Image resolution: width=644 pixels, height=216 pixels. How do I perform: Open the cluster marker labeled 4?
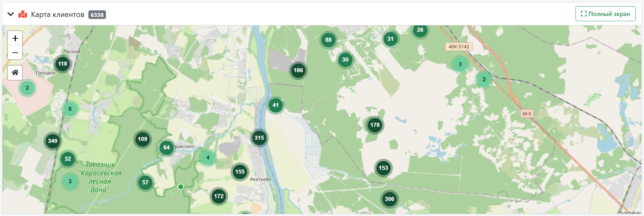(x=208, y=158)
